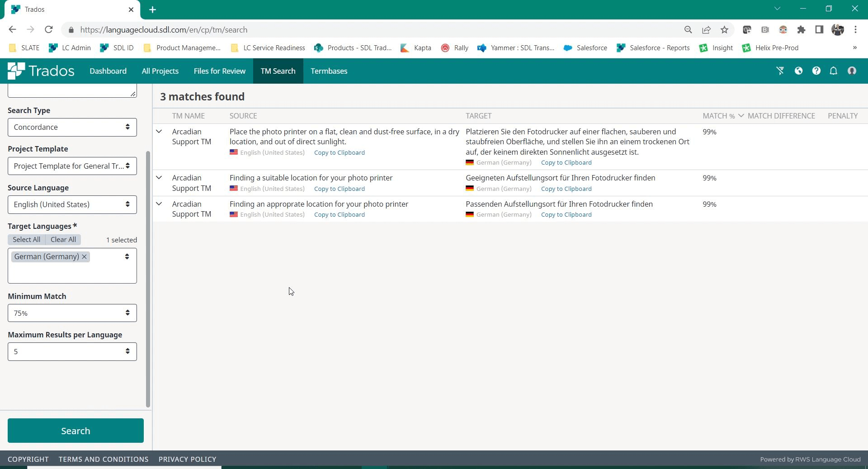Open the Source Language dropdown
This screenshot has height=469, width=868.
[72, 205]
